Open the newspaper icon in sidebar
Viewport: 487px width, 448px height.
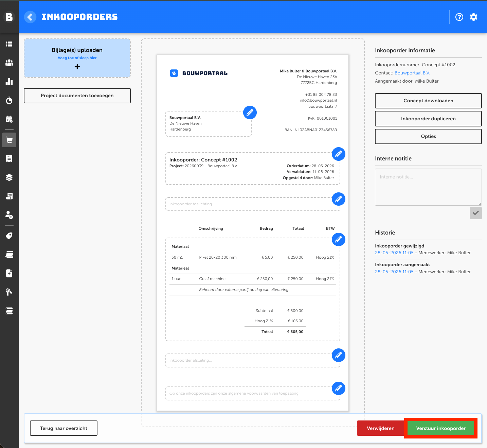[9, 196]
